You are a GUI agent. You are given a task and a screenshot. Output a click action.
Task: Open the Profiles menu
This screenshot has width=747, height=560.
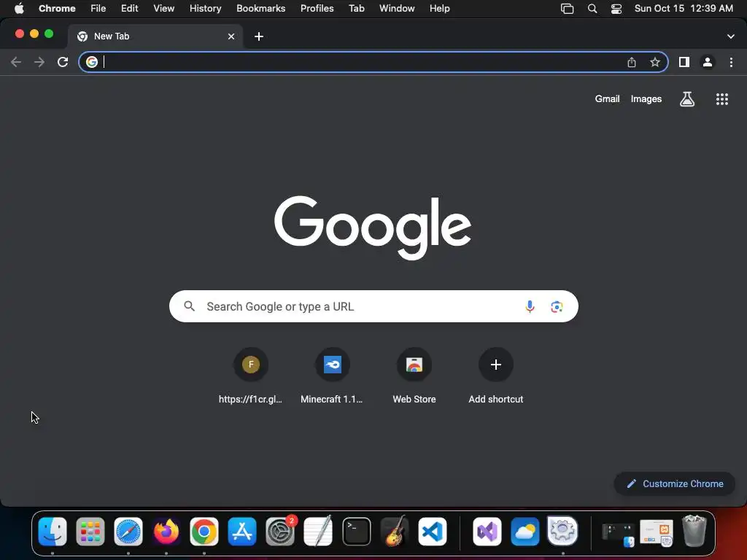click(x=317, y=9)
